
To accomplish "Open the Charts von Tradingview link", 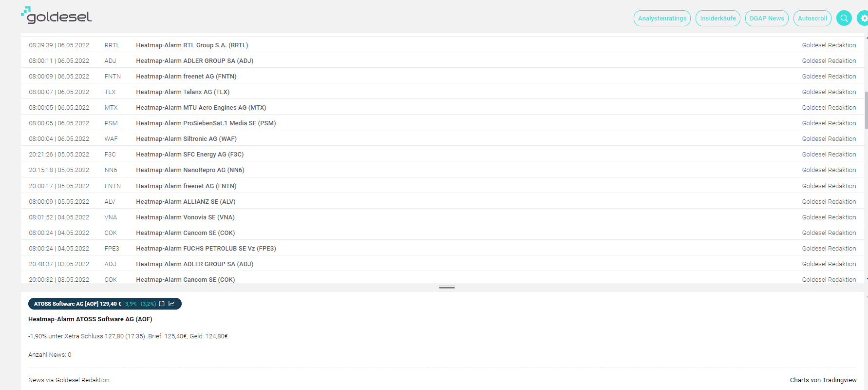I will point(823,380).
